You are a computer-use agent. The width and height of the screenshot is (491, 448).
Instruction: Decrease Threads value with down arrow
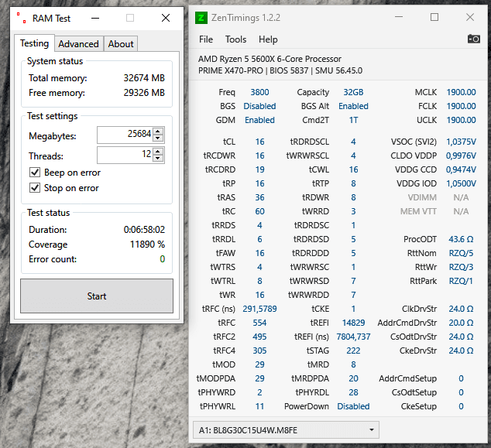158,159
